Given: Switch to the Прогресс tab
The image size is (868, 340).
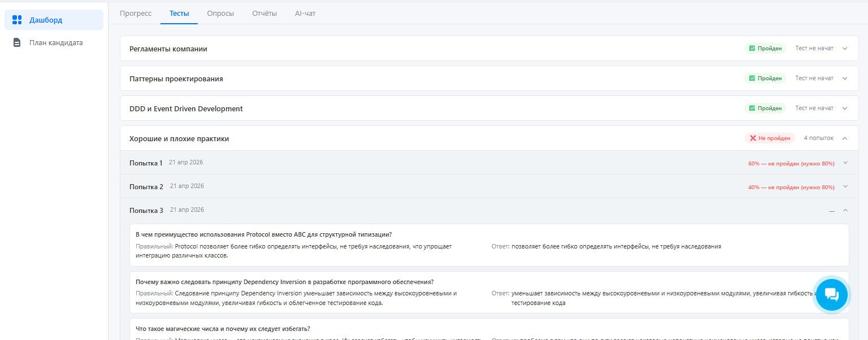Looking at the screenshot, I should tap(136, 14).
